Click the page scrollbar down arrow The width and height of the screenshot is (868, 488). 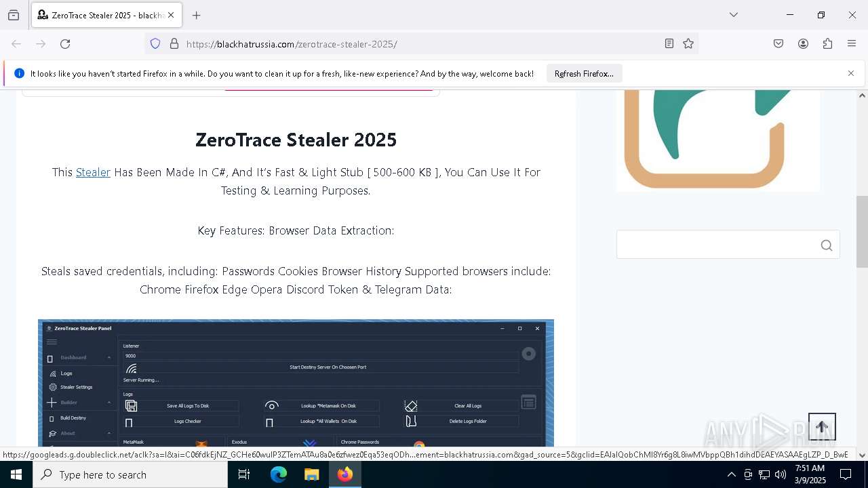[862, 455]
